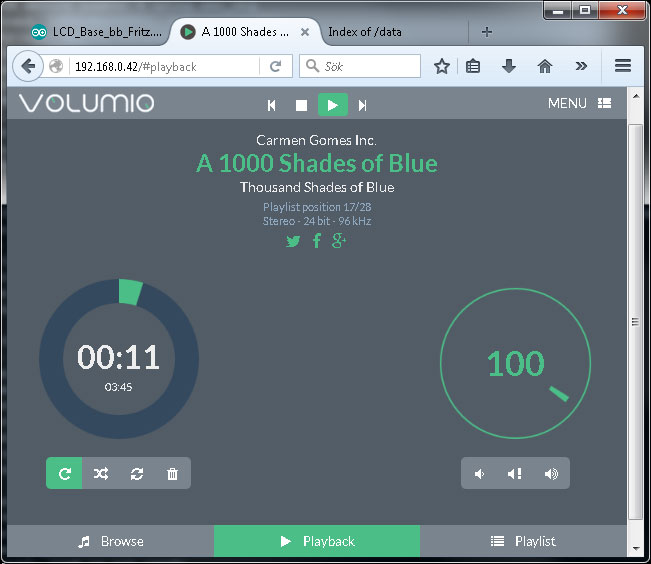Switch to Index of /data browser tab
The height and width of the screenshot is (564, 651).
tap(365, 32)
